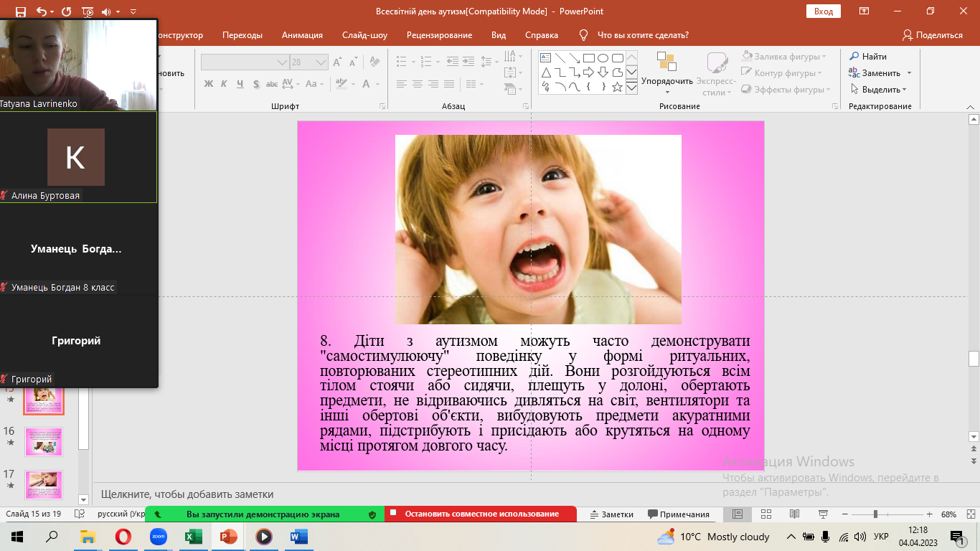Click the Find (Найти) magnifier button
980x551 pixels.
[x=868, y=56]
